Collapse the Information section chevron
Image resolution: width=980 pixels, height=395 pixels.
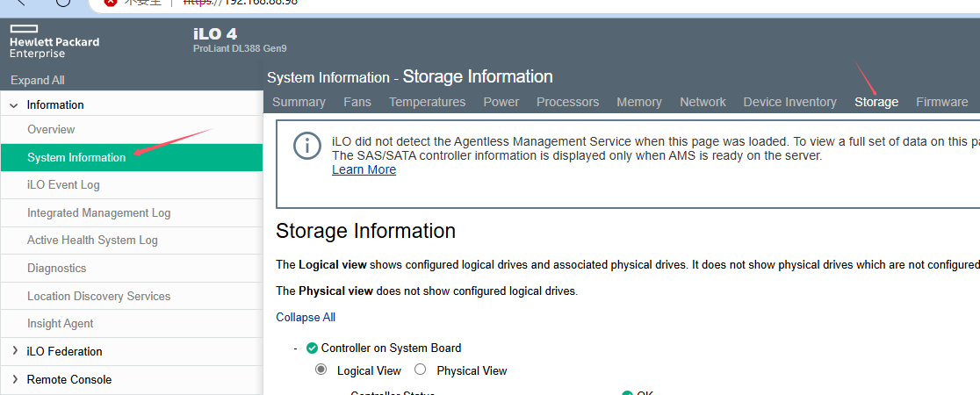coord(14,105)
